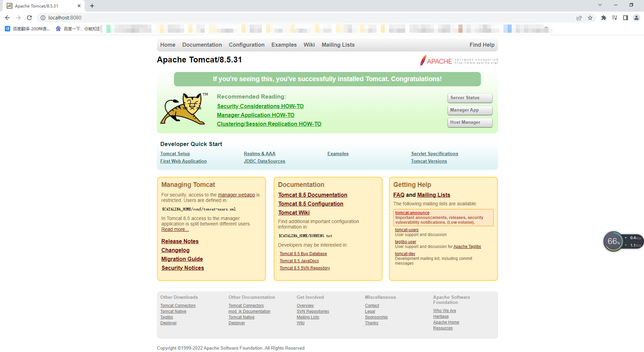The height and width of the screenshot is (352, 644).
Task: Open Documentation in the navigation bar
Action: 202,45
